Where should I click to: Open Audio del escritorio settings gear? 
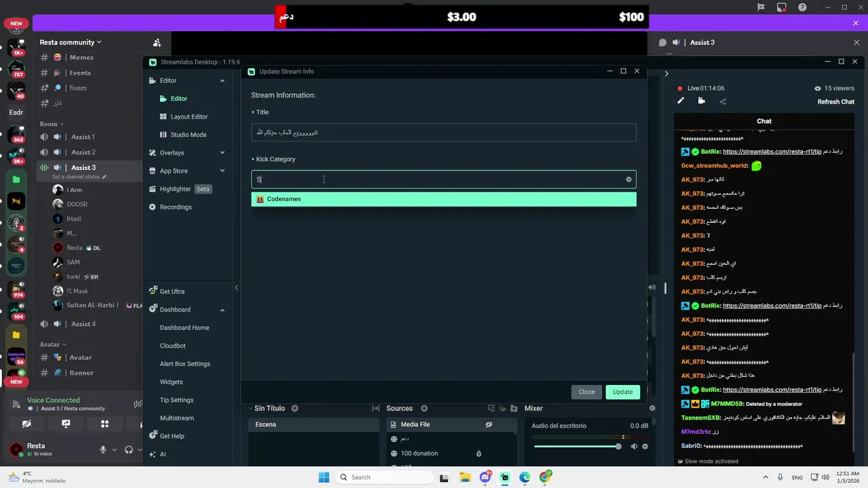click(x=645, y=447)
